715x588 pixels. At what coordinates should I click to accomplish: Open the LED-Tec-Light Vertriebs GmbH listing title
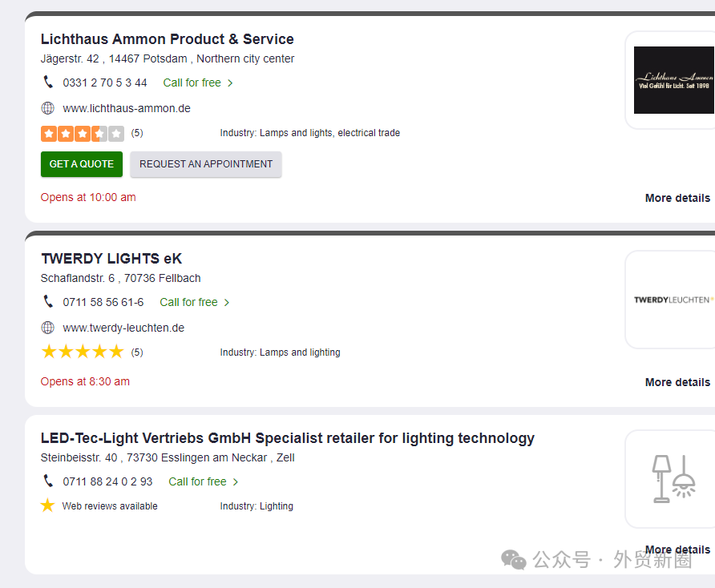point(287,438)
